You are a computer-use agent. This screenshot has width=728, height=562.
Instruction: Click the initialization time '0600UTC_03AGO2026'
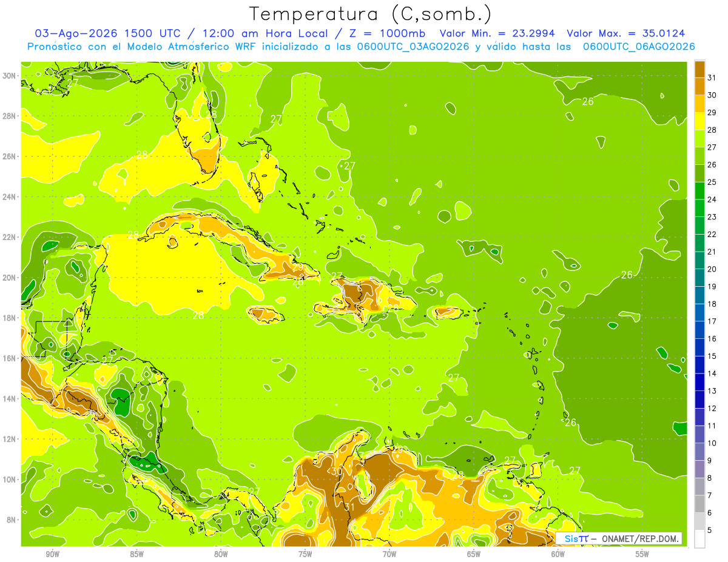(413, 47)
